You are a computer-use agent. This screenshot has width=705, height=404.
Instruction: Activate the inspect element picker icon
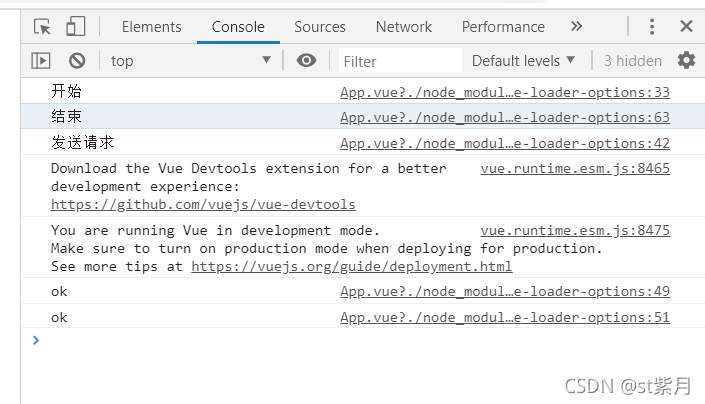click(x=42, y=27)
